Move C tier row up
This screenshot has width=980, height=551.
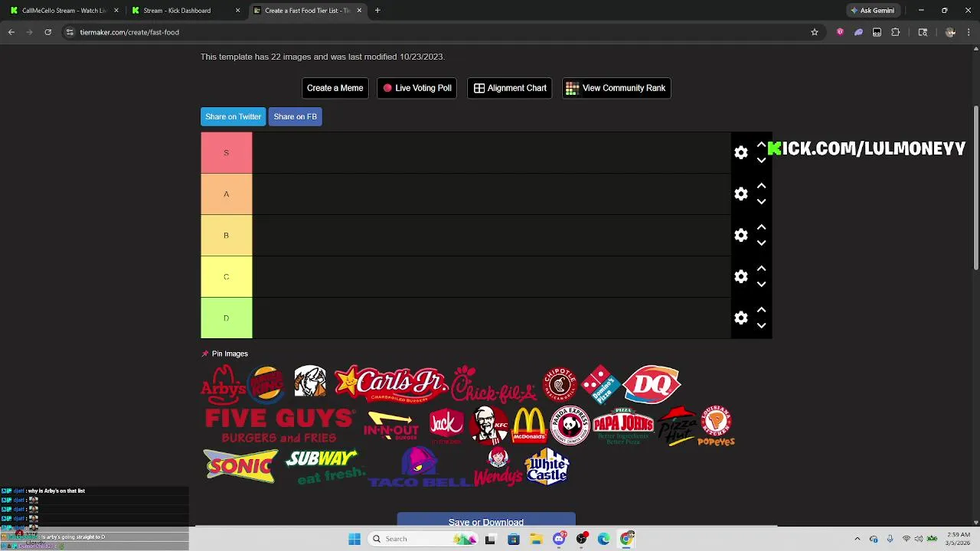pyautogui.click(x=761, y=269)
